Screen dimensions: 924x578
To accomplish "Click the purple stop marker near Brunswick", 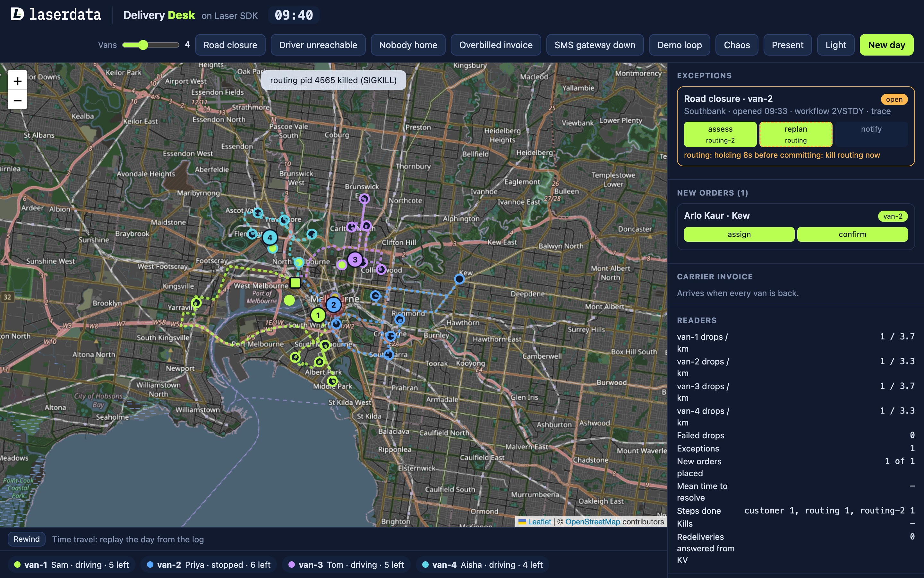I will [x=364, y=198].
